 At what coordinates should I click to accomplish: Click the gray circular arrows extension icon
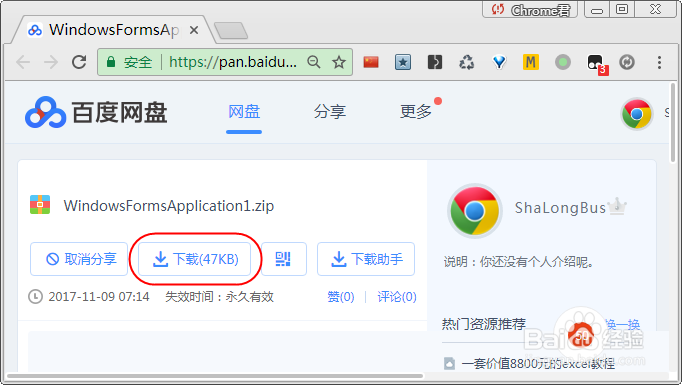(627, 62)
